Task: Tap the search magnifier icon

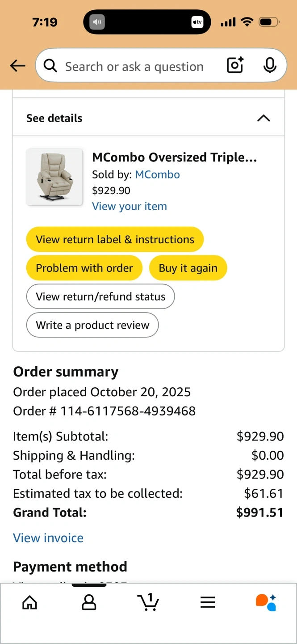Action: click(x=50, y=66)
